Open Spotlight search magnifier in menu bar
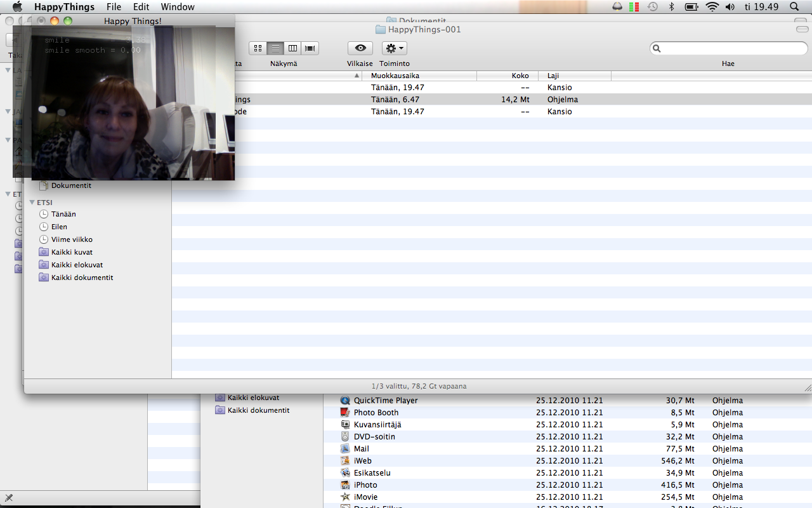The height and width of the screenshot is (508, 812). point(794,7)
